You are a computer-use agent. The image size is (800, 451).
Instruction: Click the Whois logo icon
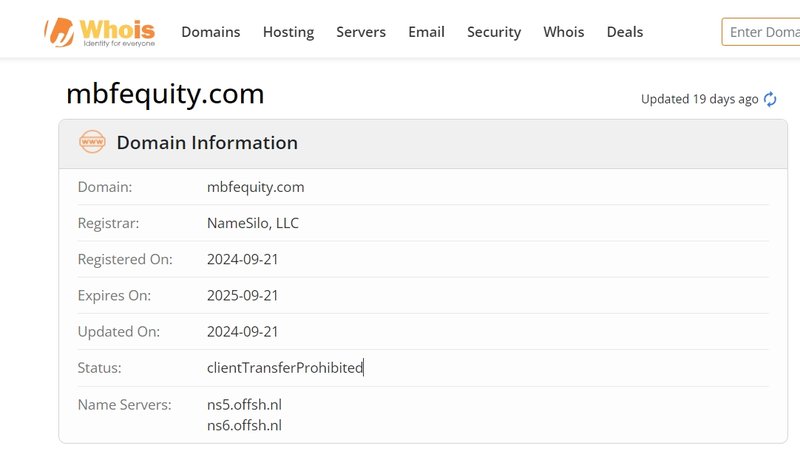60,32
